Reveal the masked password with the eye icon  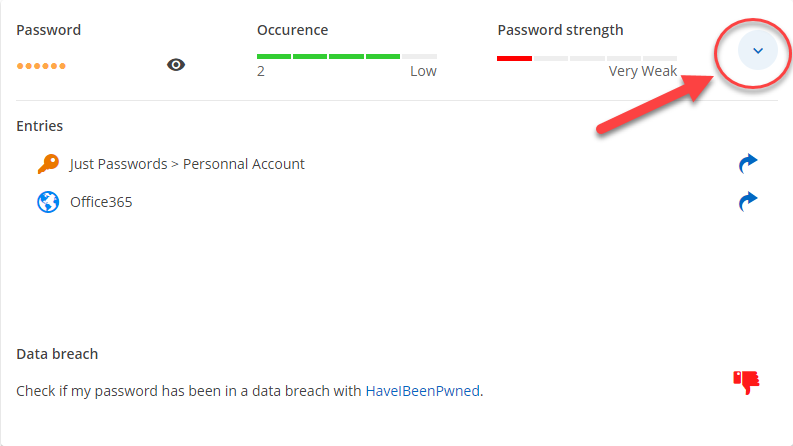[176, 65]
